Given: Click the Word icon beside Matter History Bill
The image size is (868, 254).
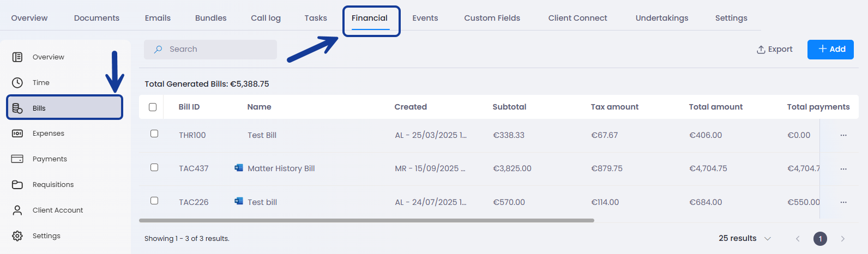Looking at the screenshot, I should (238, 168).
